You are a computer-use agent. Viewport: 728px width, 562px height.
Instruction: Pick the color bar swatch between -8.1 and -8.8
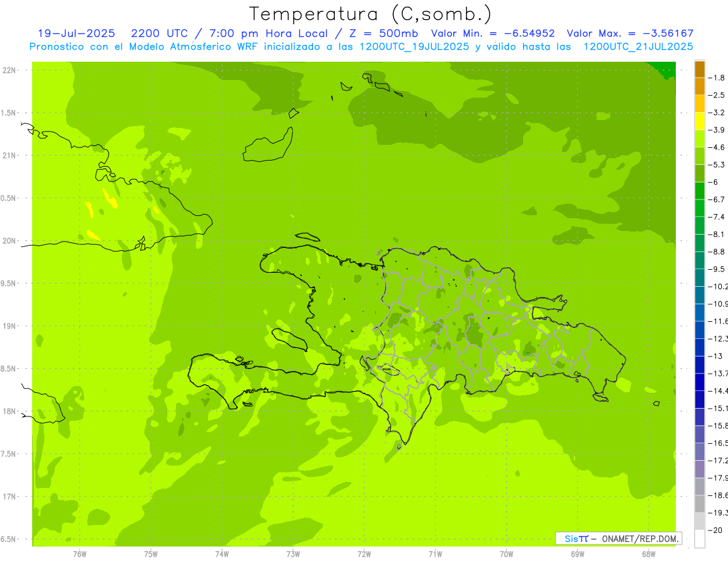click(699, 243)
